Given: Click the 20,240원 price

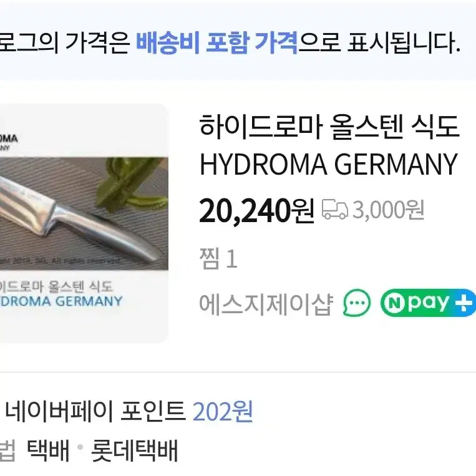Looking at the screenshot, I should tap(256, 210).
